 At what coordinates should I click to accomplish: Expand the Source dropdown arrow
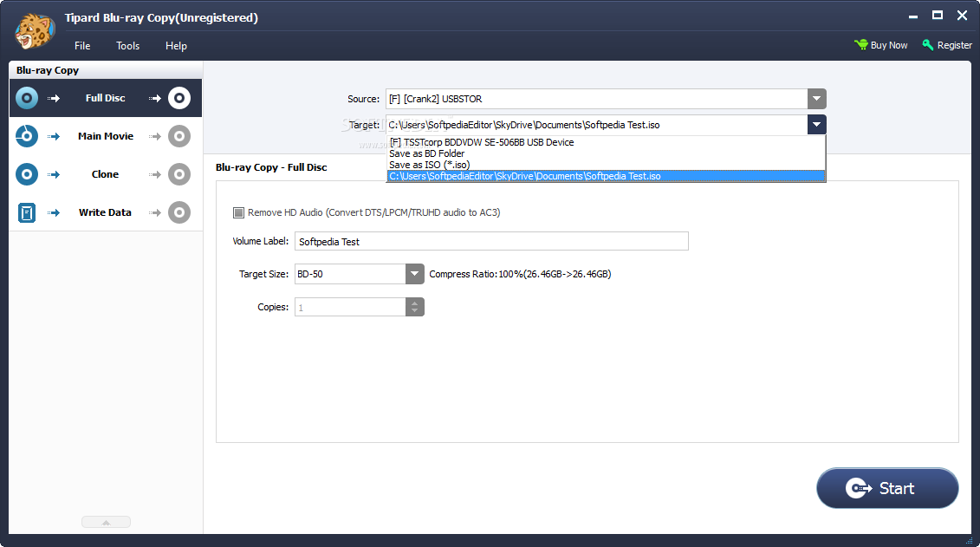click(x=817, y=99)
